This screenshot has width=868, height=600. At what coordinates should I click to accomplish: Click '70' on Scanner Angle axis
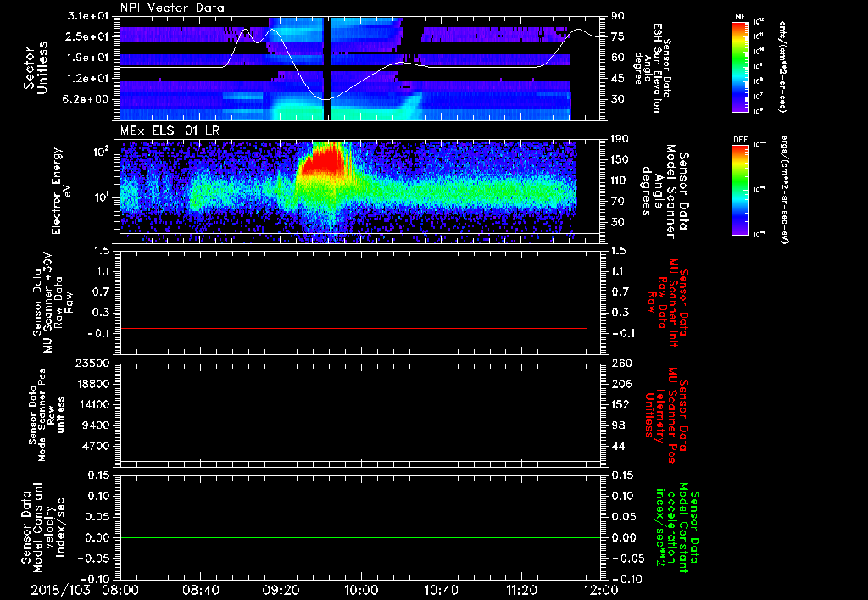[x=618, y=202]
